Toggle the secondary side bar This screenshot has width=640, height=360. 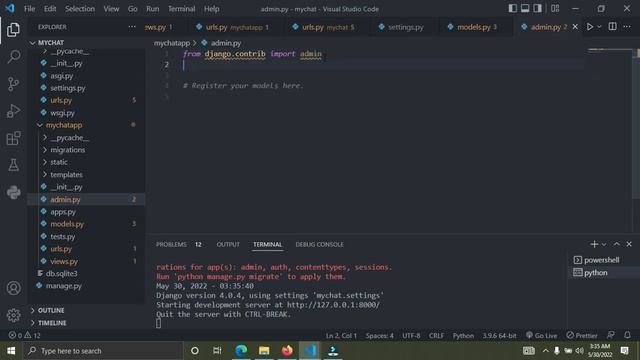pyautogui.click(x=538, y=8)
